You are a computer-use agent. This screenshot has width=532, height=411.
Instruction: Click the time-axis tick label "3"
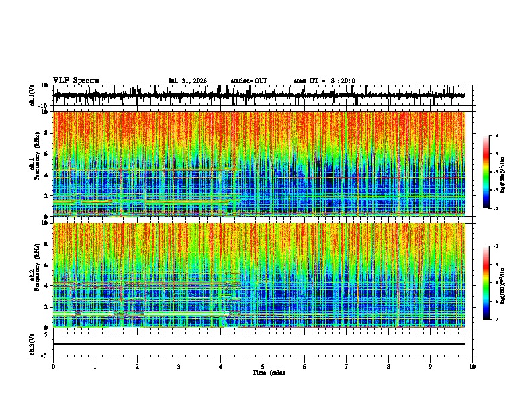179,367
